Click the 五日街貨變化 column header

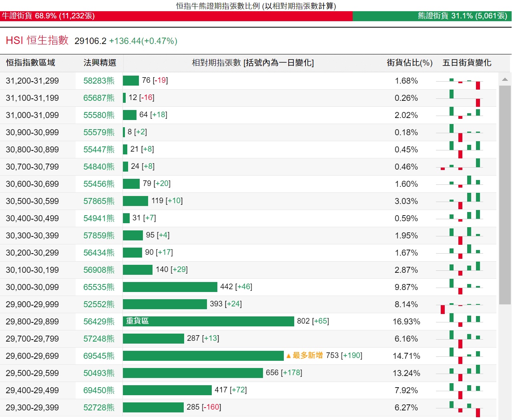click(x=467, y=63)
